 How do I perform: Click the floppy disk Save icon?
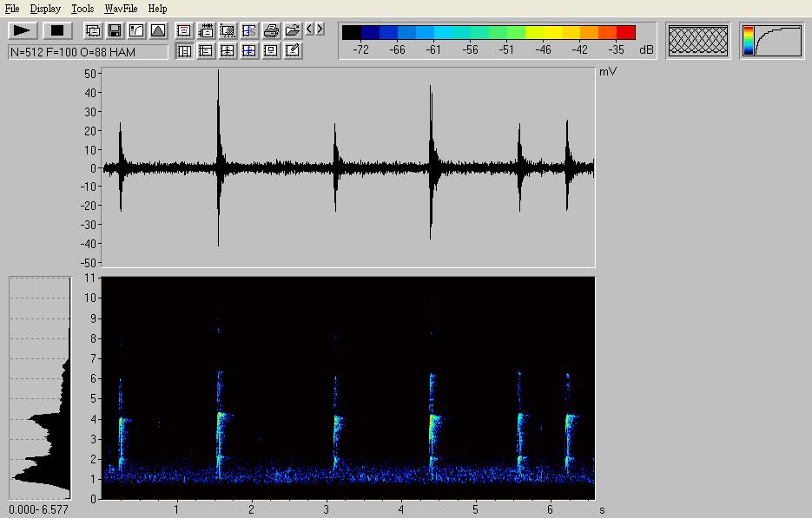tap(114, 30)
